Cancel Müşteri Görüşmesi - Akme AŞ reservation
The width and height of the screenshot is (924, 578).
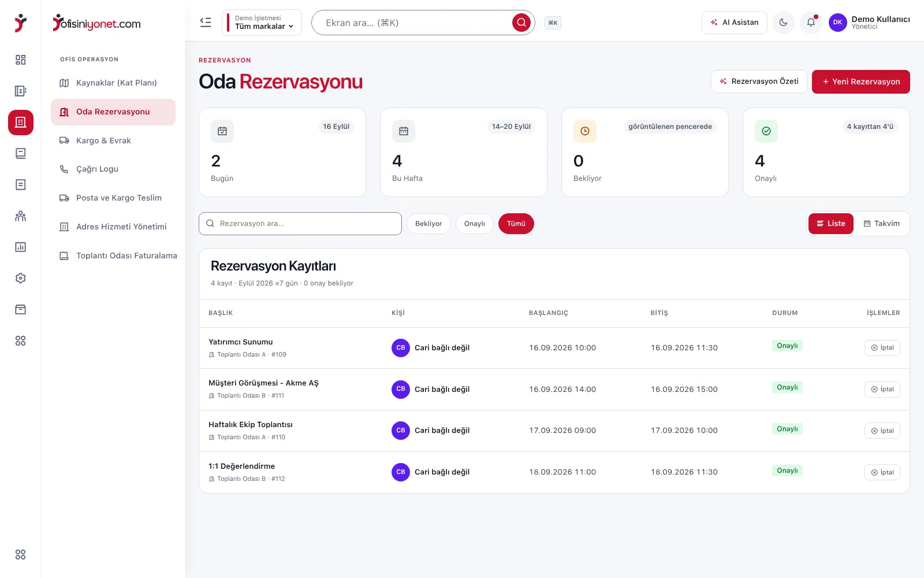coord(882,390)
